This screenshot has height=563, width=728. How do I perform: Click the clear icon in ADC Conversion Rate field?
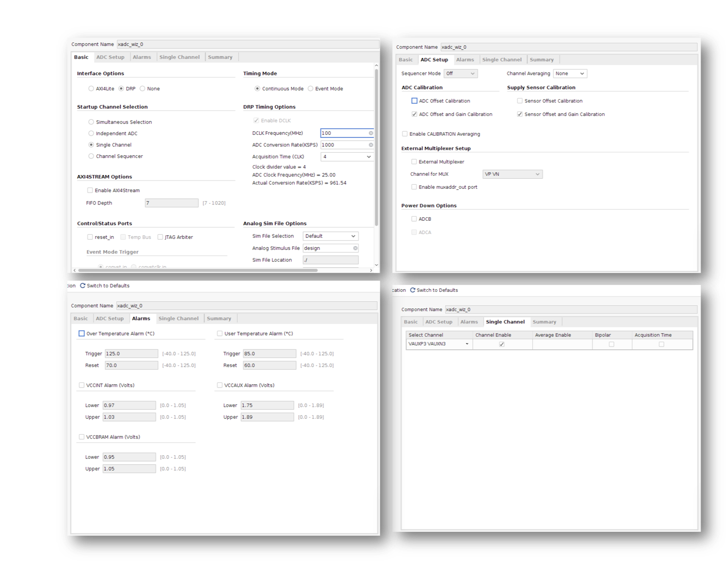(370, 145)
